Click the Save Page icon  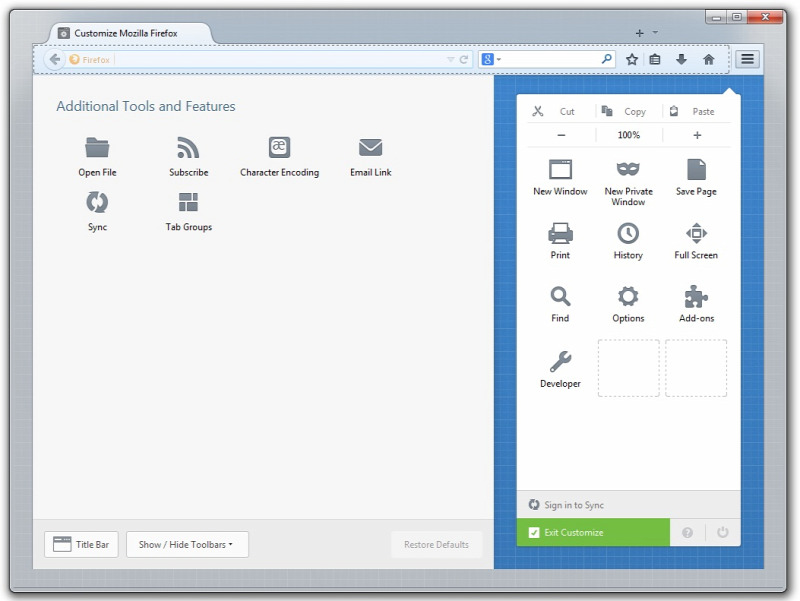696,169
